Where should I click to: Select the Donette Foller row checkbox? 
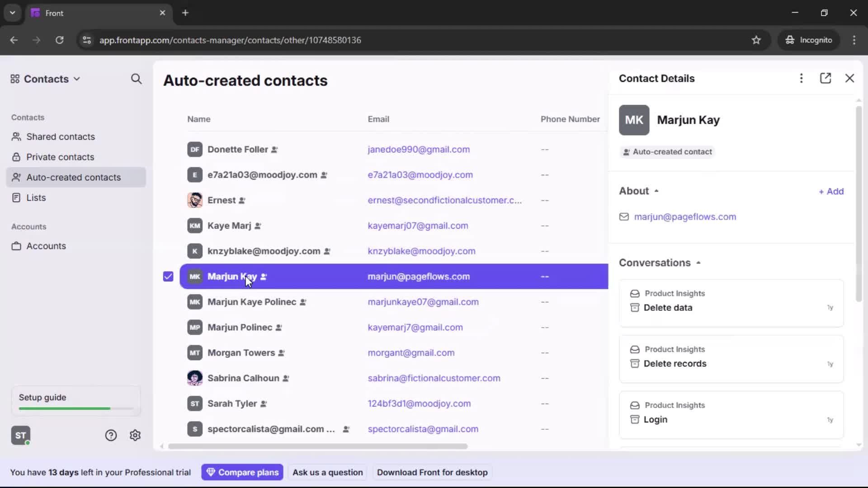[168, 149]
